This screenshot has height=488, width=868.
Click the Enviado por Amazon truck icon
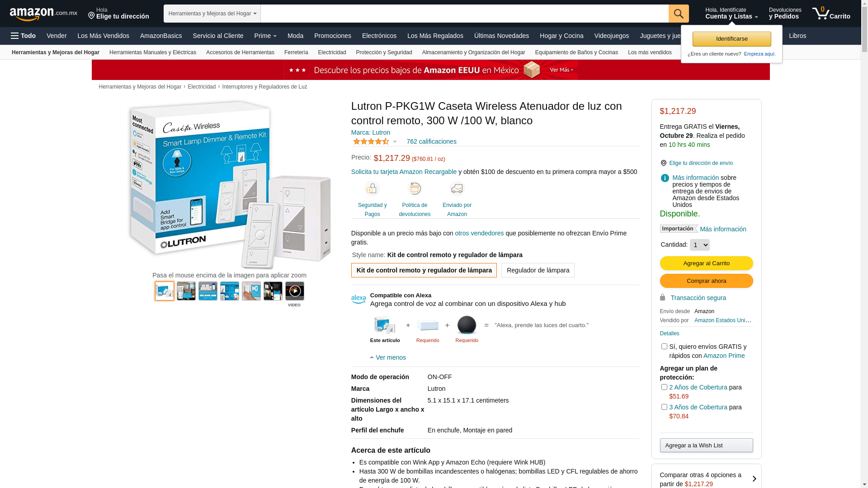tap(457, 188)
